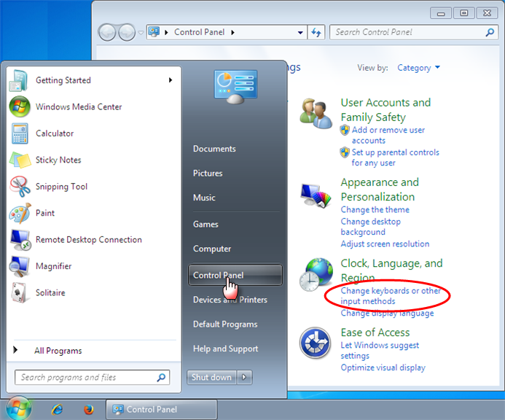Open User Accounts and Family Safety heading
Image resolution: width=505 pixels, height=420 pixels.
click(x=385, y=109)
